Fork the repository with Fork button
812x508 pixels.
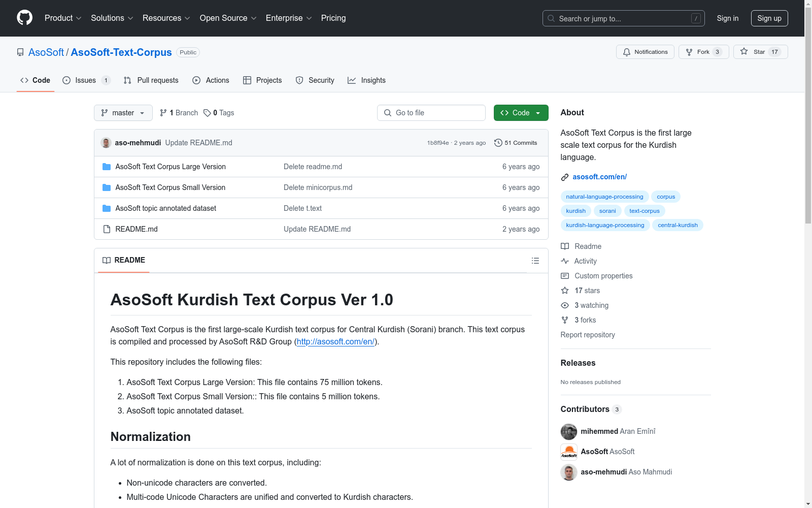tap(703, 52)
